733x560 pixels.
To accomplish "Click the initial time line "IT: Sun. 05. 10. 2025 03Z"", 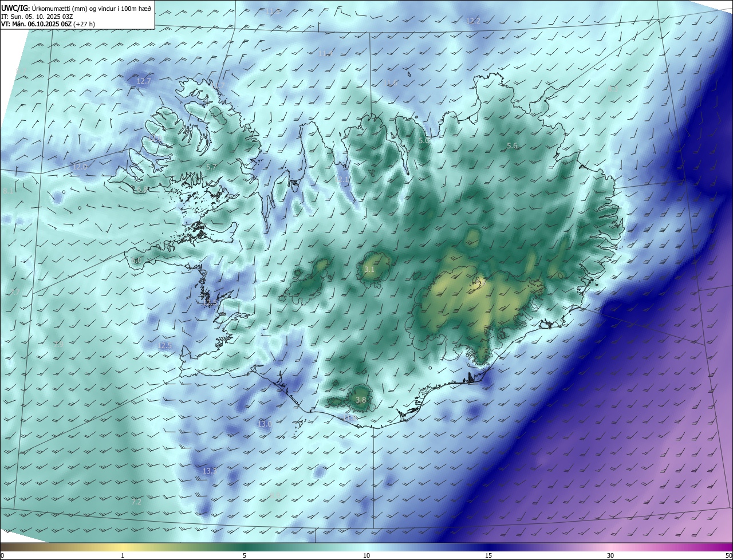I will click(37, 17).
